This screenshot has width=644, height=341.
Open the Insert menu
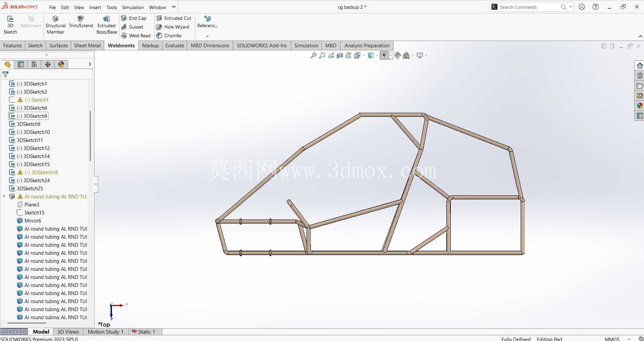95,7
